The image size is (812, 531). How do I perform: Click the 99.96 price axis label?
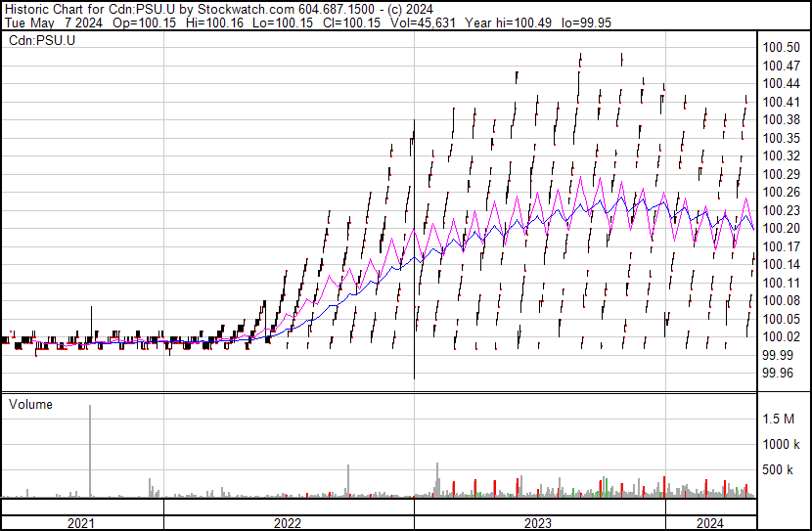pyautogui.click(x=778, y=373)
